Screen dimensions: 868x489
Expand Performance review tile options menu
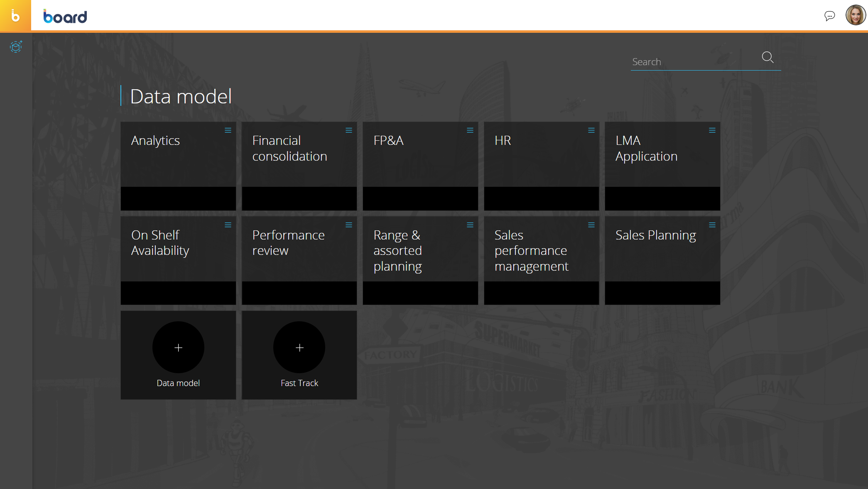tap(349, 225)
